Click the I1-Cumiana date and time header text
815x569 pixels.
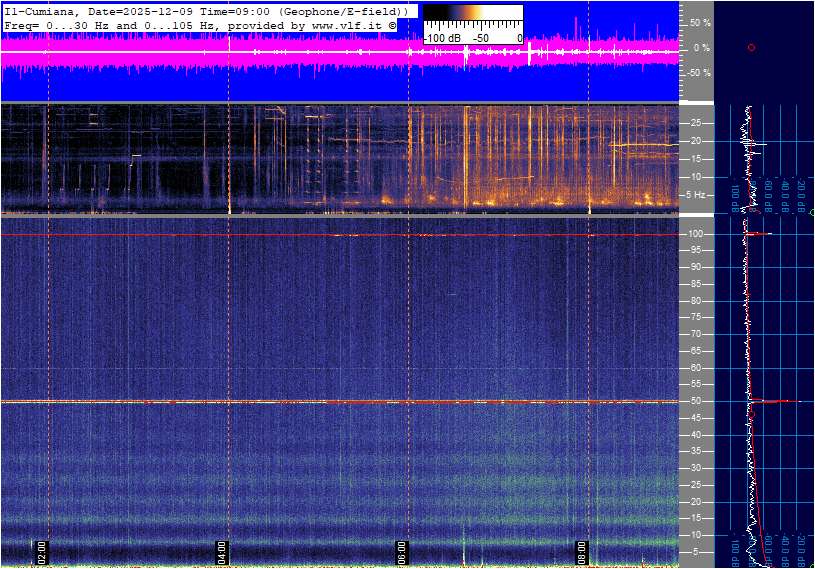point(205,10)
